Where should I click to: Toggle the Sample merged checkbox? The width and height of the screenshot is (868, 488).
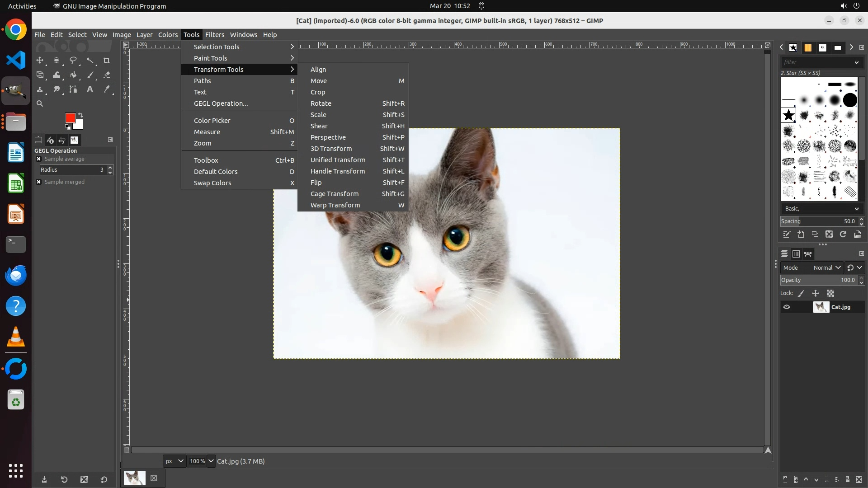[39, 182]
